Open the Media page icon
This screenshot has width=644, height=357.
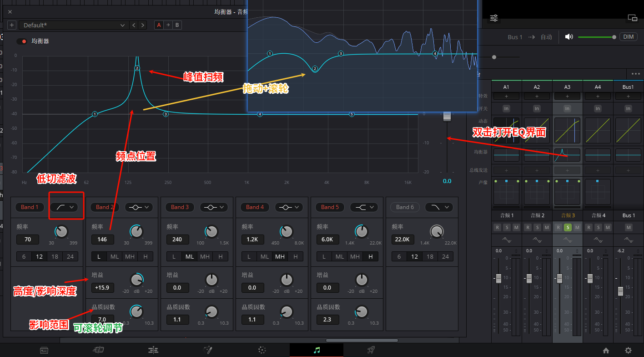click(44, 350)
